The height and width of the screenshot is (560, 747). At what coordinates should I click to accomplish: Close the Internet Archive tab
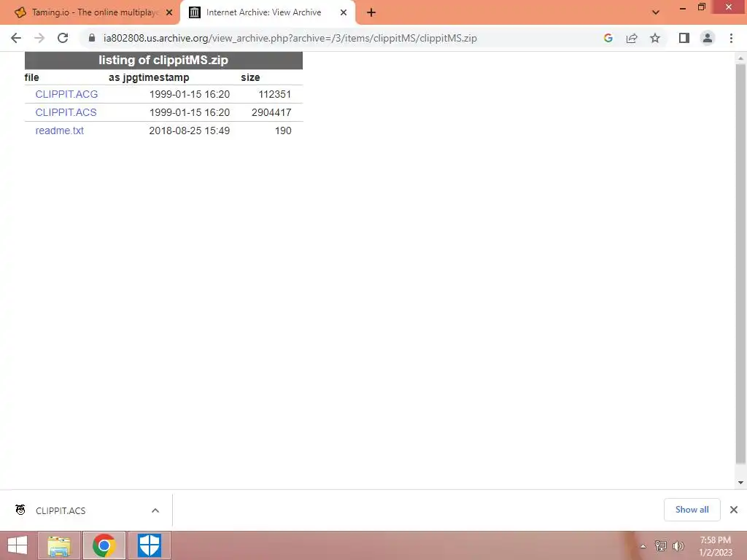tap(344, 12)
